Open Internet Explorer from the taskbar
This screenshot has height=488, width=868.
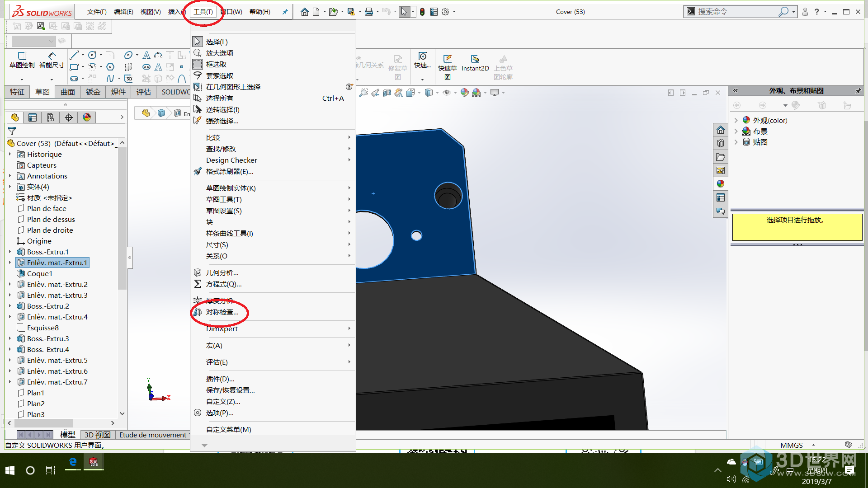tap(73, 462)
